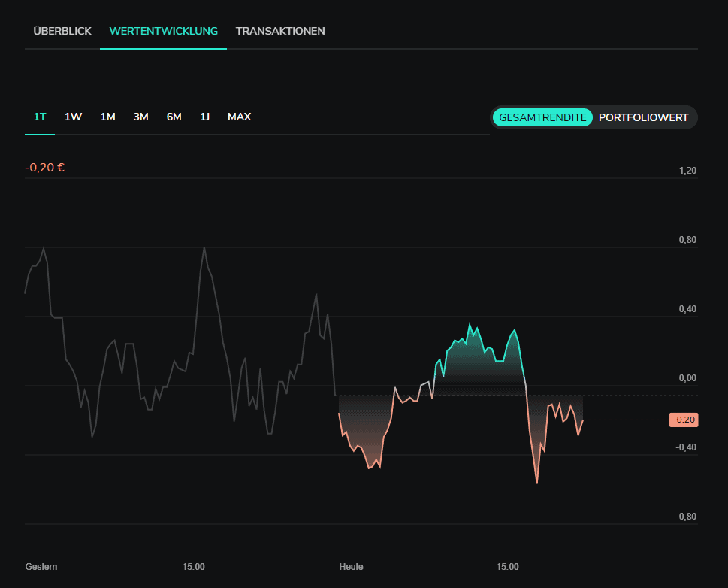Click the 1,20 y-axis label
The height and width of the screenshot is (588, 728).
(x=687, y=171)
